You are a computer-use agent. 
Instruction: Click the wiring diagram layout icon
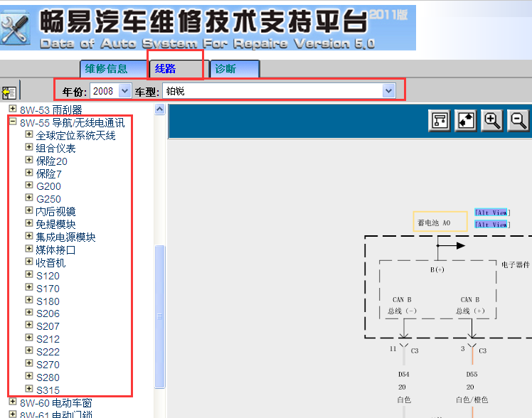click(440, 120)
